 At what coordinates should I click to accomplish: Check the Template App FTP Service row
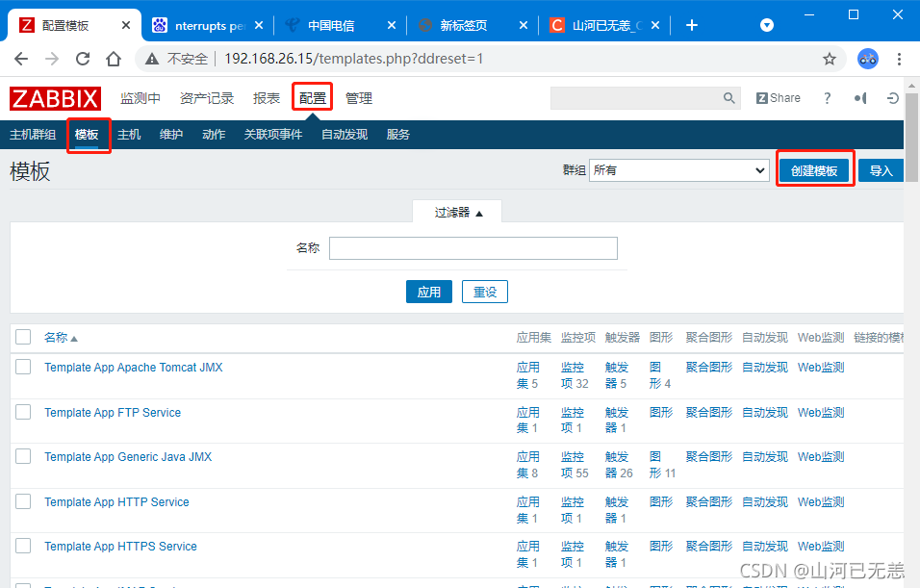pos(23,412)
